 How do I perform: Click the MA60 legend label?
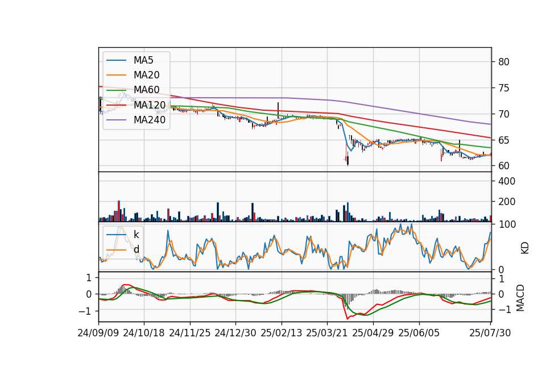[x=146, y=90]
